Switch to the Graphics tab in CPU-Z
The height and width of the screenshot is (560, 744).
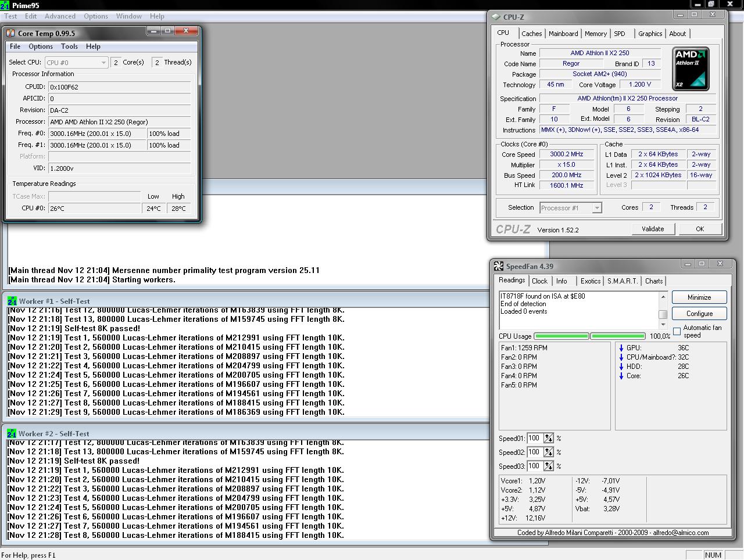[650, 34]
